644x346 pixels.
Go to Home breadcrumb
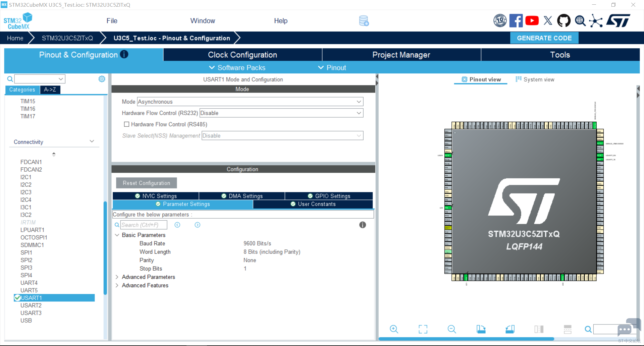click(x=15, y=38)
